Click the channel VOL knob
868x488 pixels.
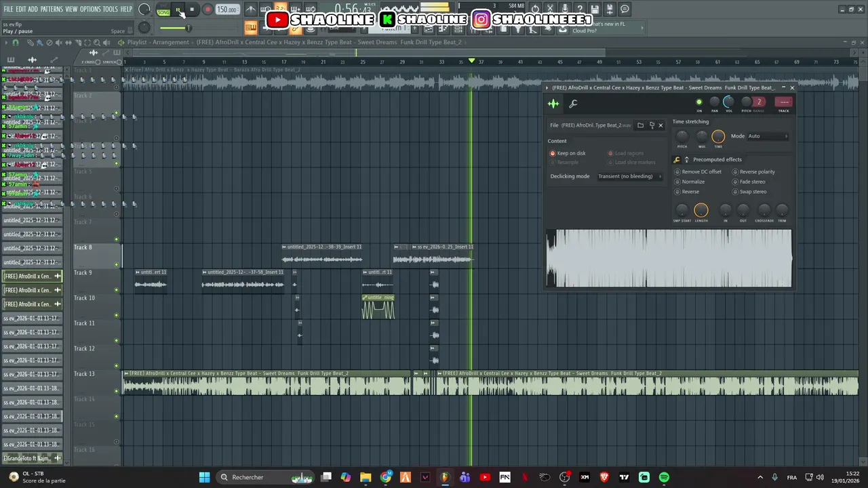[728, 102]
